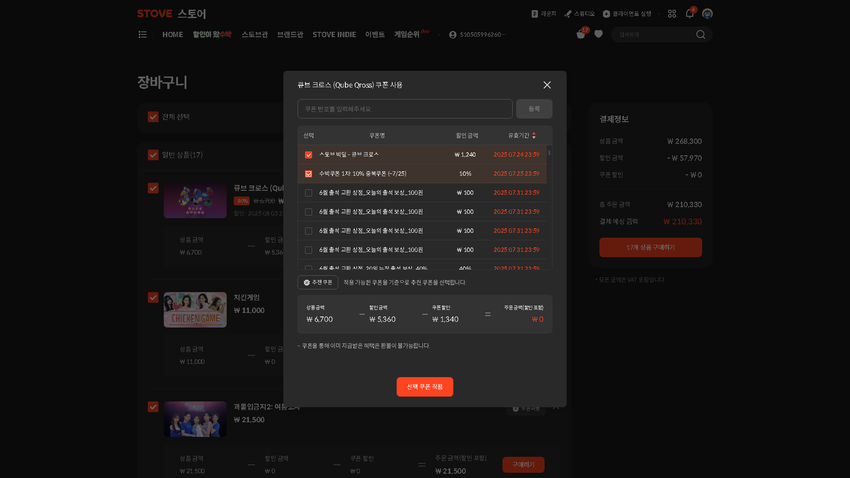Click the 결제정보 heading

click(614, 119)
